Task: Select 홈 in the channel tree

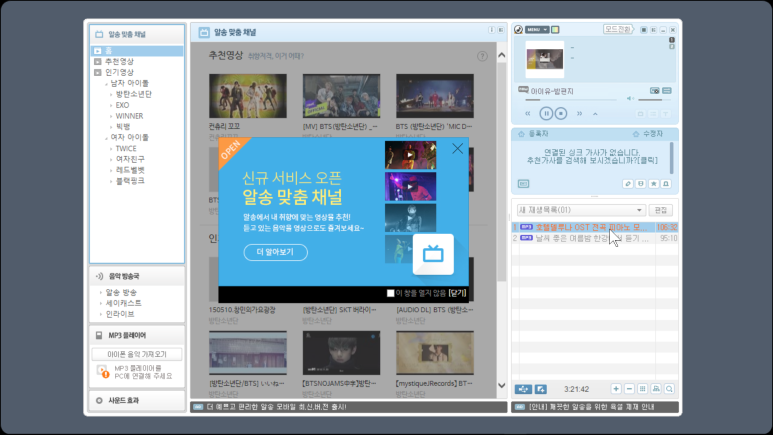Action: (x=137, y=51)
